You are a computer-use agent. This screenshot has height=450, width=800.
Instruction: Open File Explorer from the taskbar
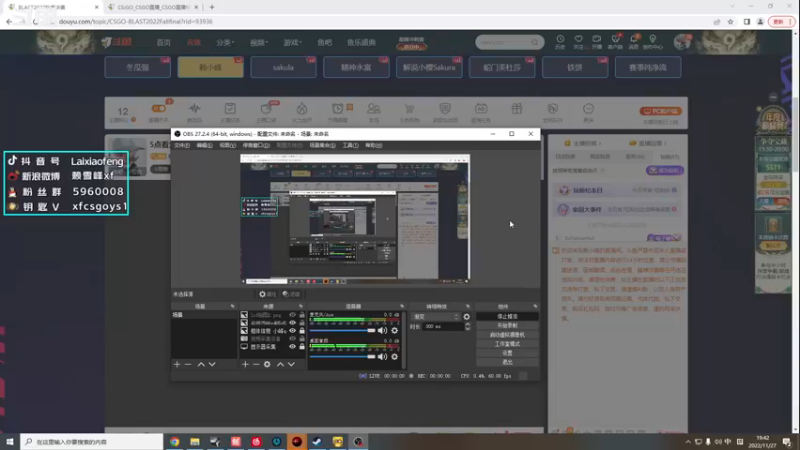tap(195, 442)
